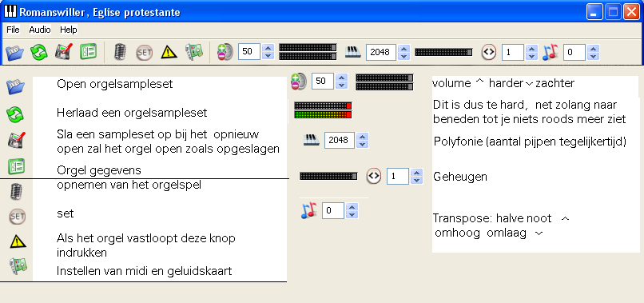The image size is (644, 303).
Task: Click the toolbar polyphony keyboard icon
Action: coord(353,52)
